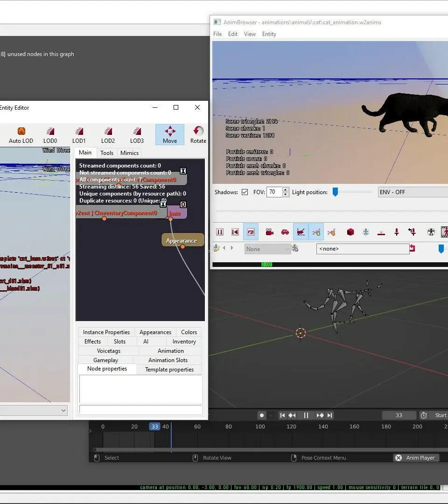Switch the Entity Editor preview to LOD1
This screenshot has height=504, width=448.
click(79, 135)
